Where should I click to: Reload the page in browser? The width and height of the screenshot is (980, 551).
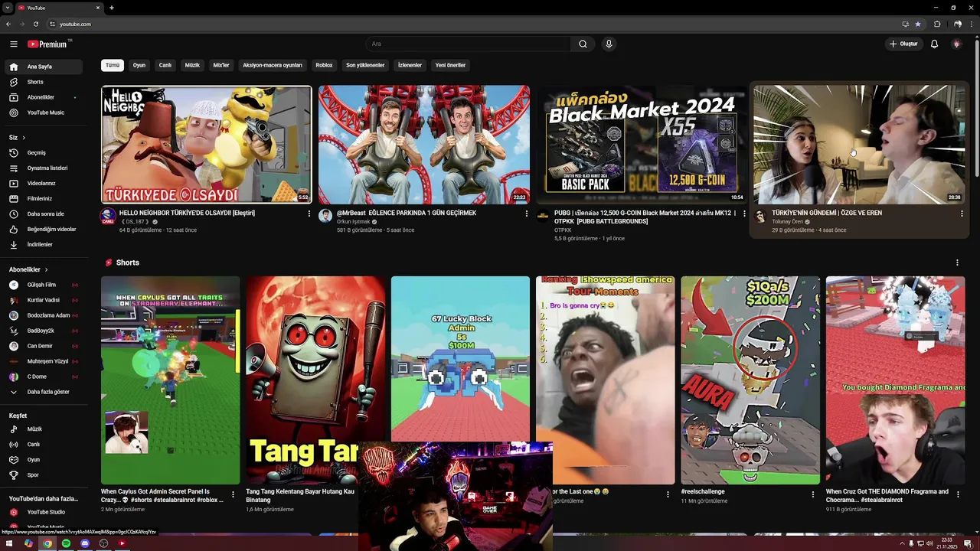pyautogui.click(x=36, y=24)
